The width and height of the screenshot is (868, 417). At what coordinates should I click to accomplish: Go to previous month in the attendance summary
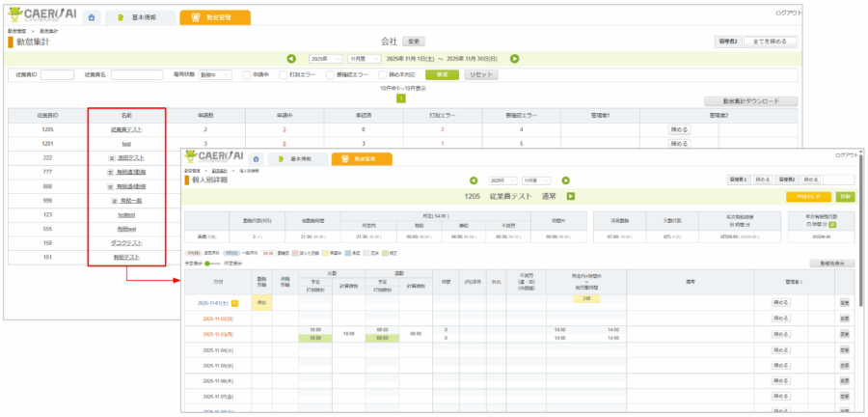[x=291, y=59]
